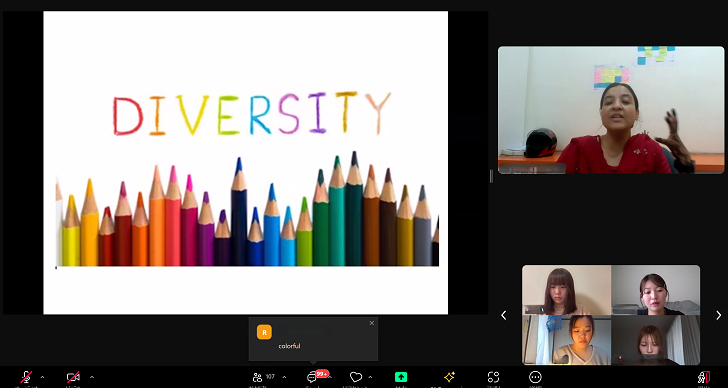
Task: Click the leave meeting icon
Action: (704, 377)
